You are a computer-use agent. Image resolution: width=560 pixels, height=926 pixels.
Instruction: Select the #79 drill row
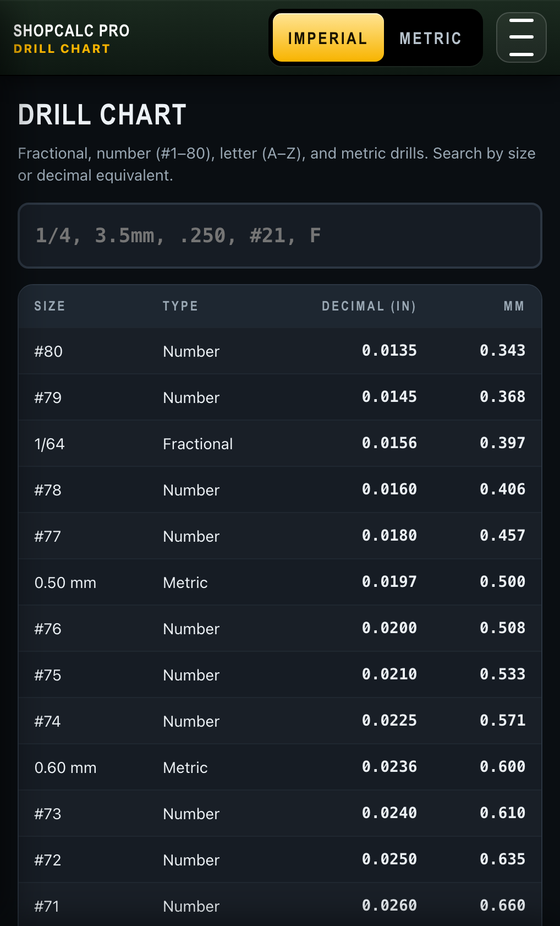point(279,397)
